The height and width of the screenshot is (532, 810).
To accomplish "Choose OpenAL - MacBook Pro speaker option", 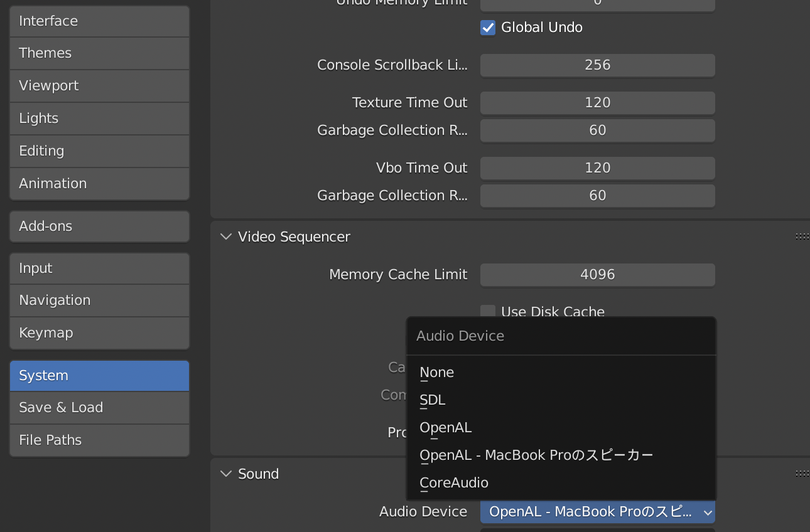I will (536, 455).
